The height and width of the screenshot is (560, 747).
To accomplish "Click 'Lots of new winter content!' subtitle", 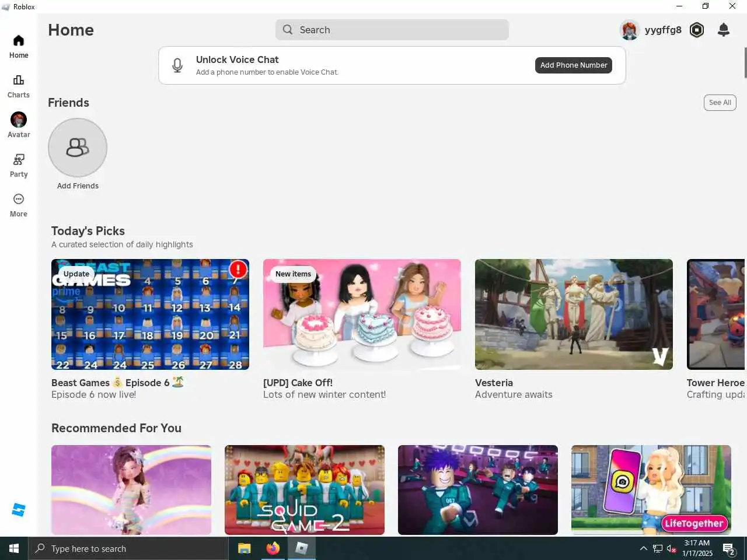I will click(x=324, y=395).
